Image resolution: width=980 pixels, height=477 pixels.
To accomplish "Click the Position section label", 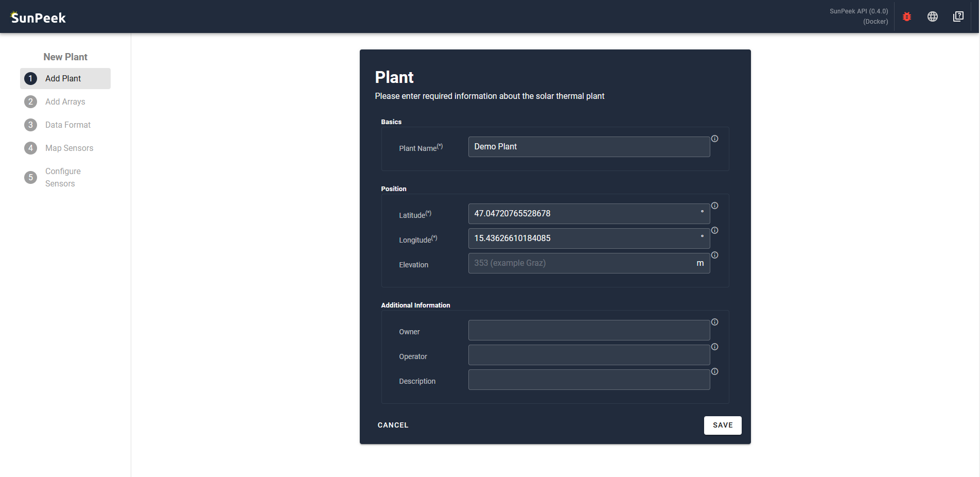I will [x=394, y=189].
